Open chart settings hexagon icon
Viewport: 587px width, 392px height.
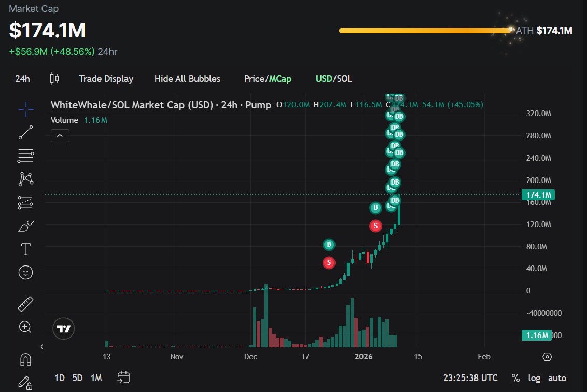click(x=547, y=357)
